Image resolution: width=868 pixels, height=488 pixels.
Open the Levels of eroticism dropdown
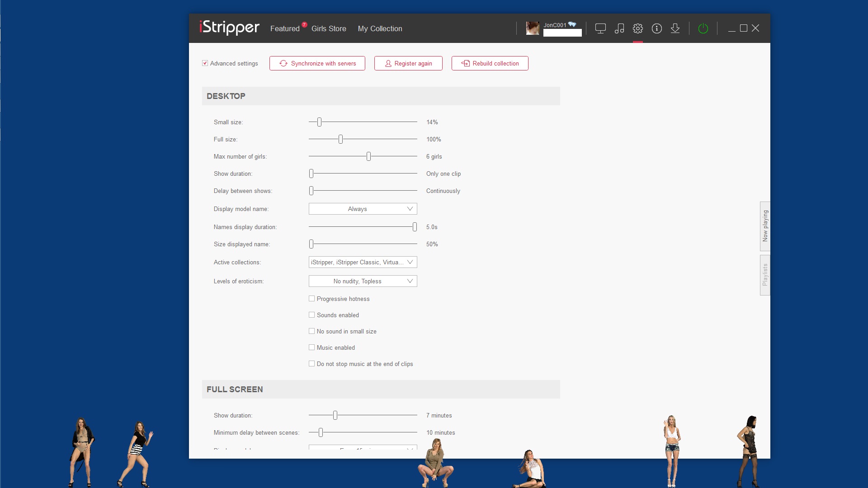click(x=363, y=281)
